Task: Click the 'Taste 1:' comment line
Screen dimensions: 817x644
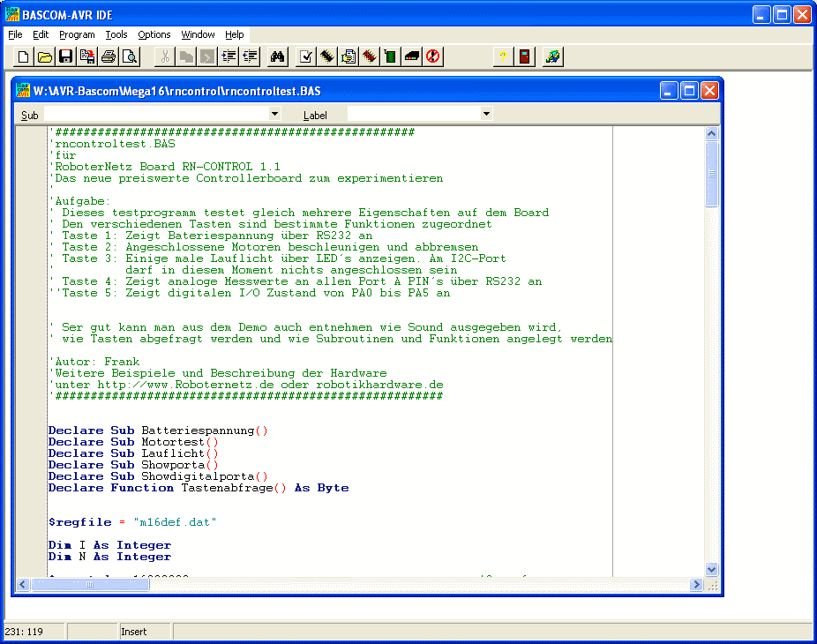Action: pyautogui.click(x=212, y=236)
